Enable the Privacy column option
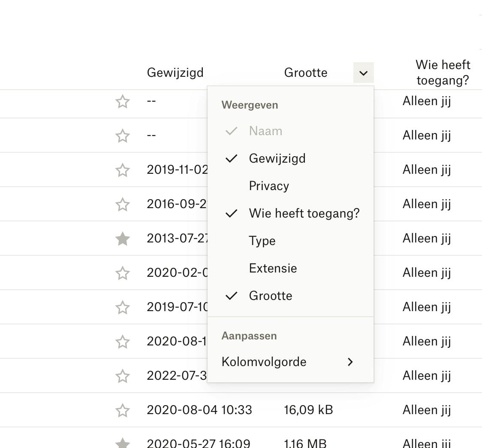The height and width of the screenshot is (448, 482). (269, 186)
